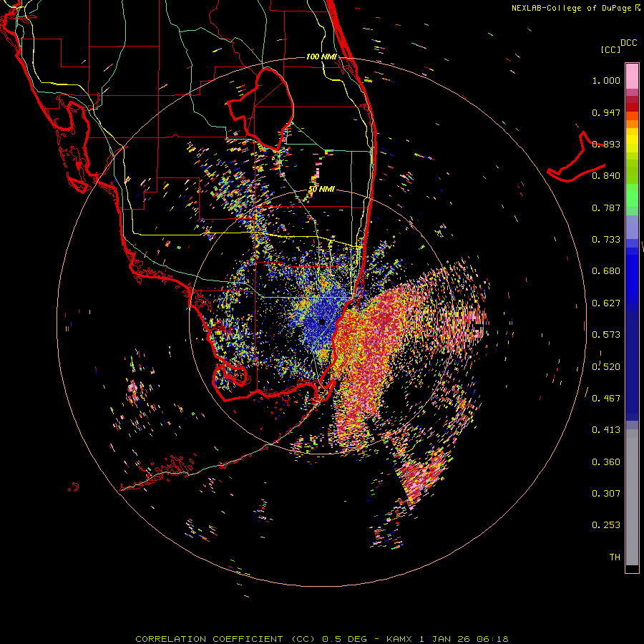
Task: Select the 0.947 scale value
Action: point(606,112)
